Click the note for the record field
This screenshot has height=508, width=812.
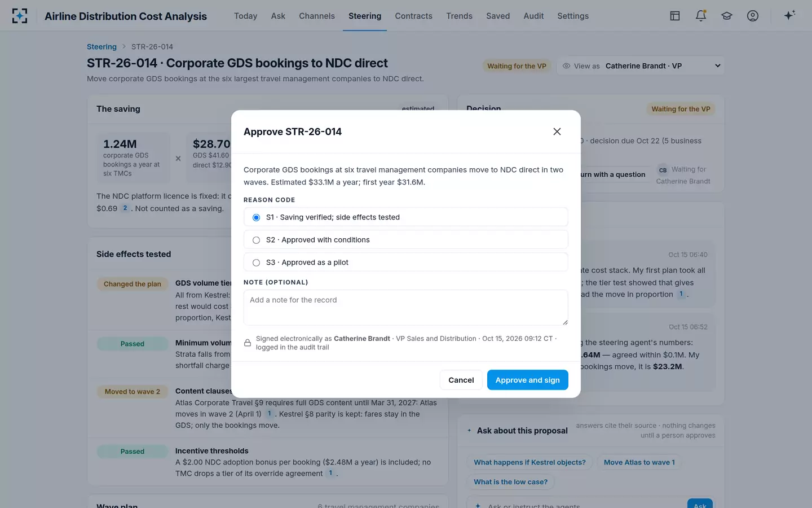tap(406, 308)
